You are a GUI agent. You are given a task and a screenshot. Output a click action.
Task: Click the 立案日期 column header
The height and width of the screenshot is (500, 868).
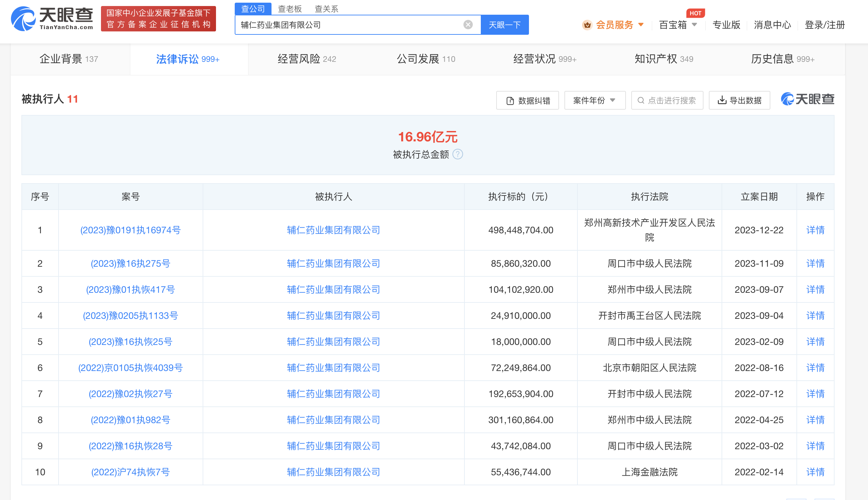[x=759, y=197]
